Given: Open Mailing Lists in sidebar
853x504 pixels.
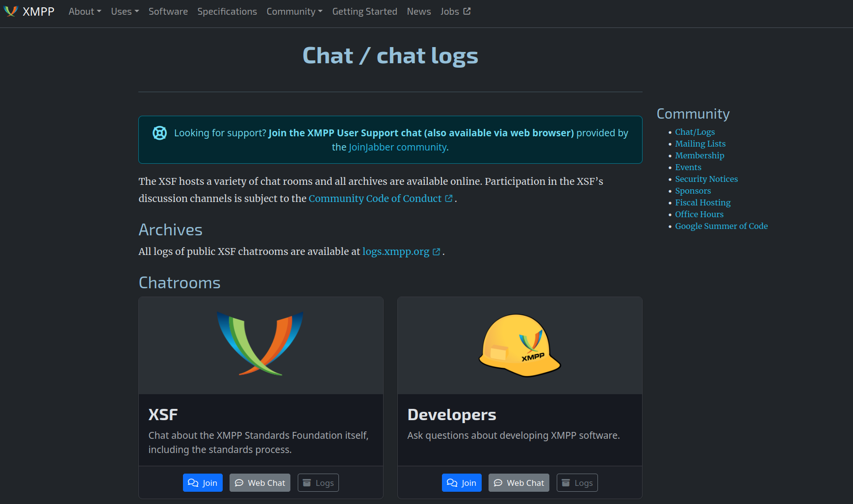Looking at the screenshot, I should pyautogui.click(x=700, y=144).
